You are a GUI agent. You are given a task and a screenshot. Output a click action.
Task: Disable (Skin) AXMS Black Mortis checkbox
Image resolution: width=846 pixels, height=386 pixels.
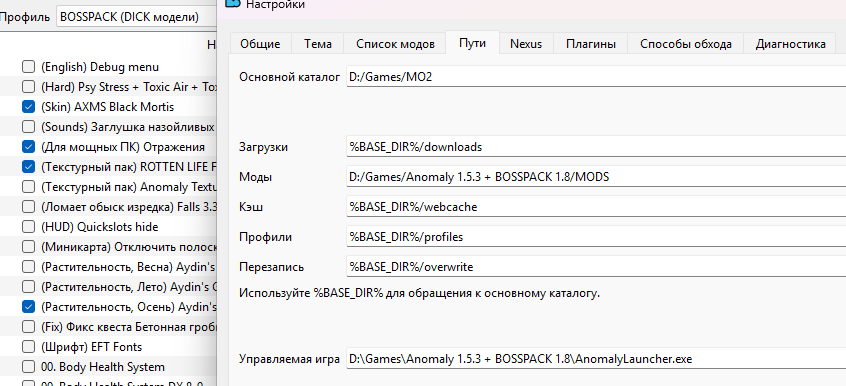(x=28, y=107)
